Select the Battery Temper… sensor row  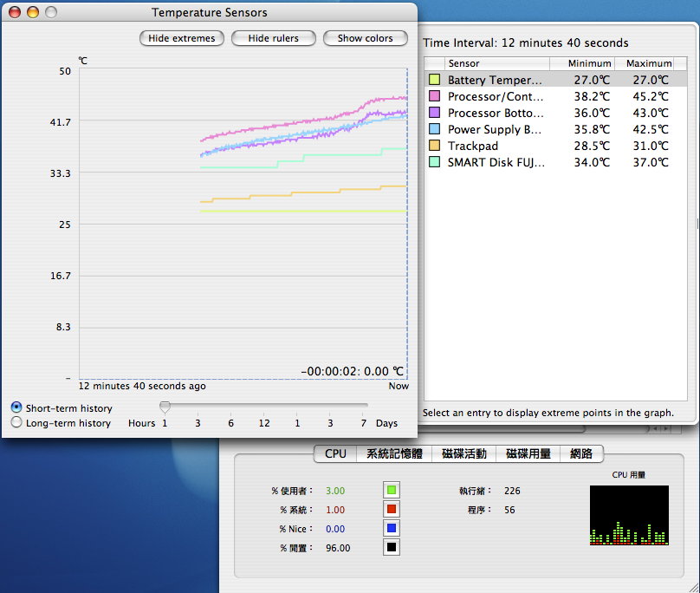coord(555,80)
